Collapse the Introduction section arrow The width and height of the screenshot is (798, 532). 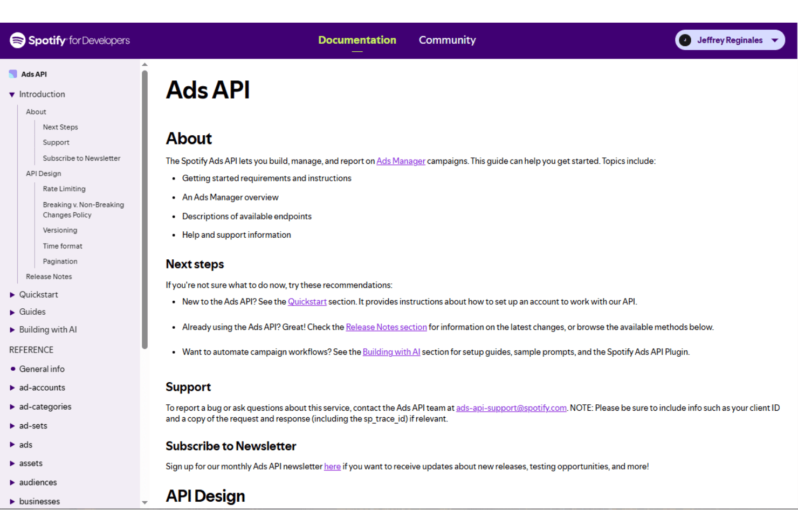point(12,95)
